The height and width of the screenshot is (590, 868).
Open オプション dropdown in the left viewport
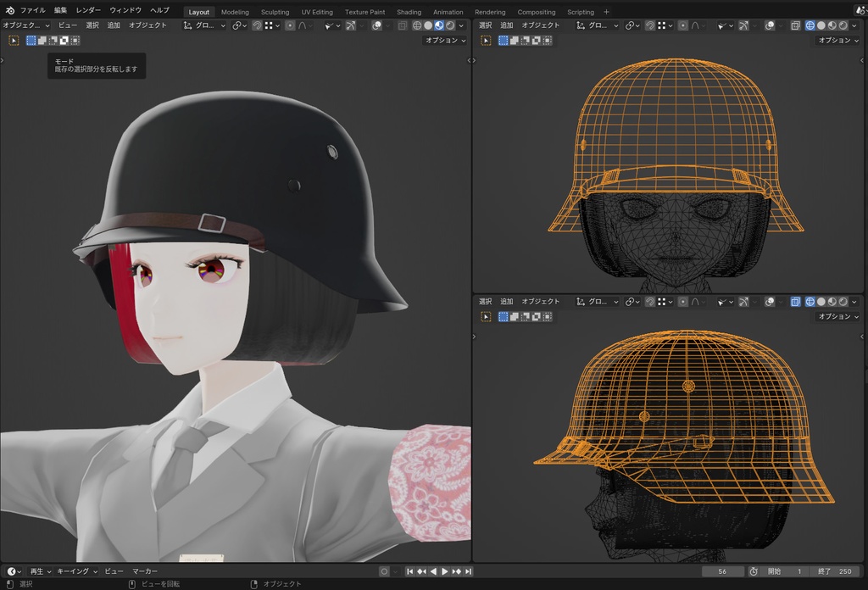tap(445, 41)
